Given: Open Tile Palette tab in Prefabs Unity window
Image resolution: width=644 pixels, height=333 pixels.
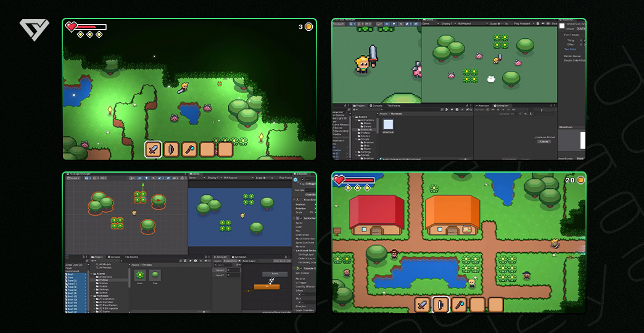Looking at the screenshot, I should click(x=131, y=257).
